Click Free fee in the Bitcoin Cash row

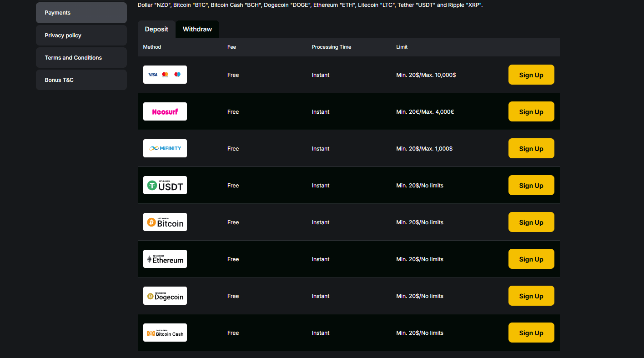point(233,333)
